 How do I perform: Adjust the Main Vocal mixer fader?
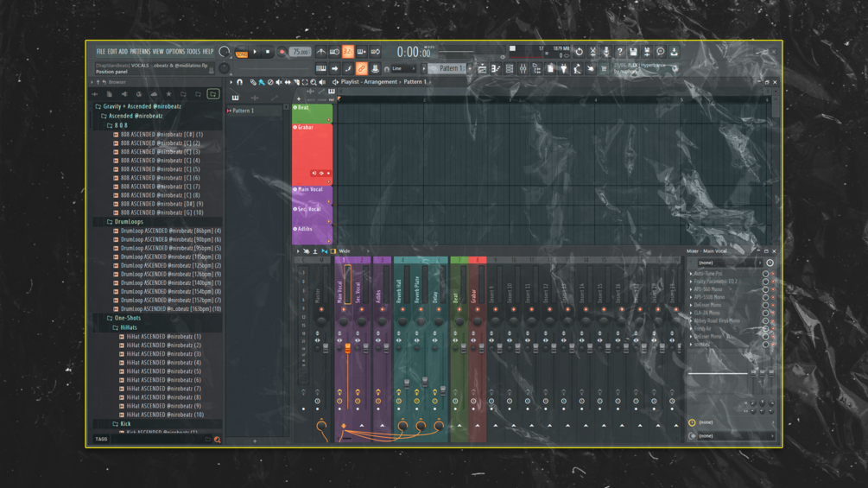pyautogui.click(x=348, y=347)
